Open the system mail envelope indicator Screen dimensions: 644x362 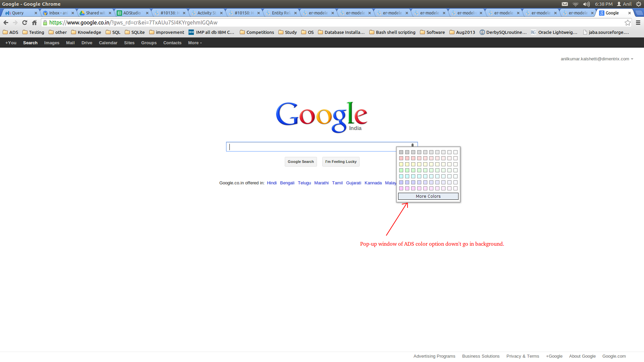point(565,4)
